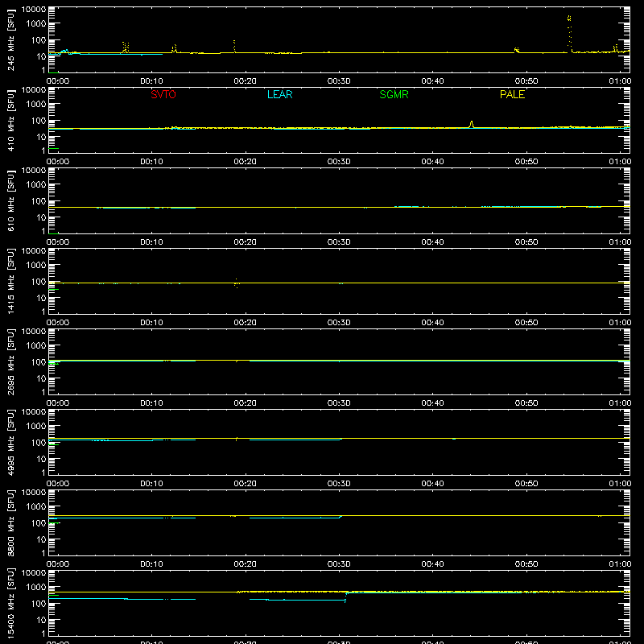Viewport: 644px width, 644px height.
Task: Select the 8800 MHz [SFU] axis title
Action: 10,522
